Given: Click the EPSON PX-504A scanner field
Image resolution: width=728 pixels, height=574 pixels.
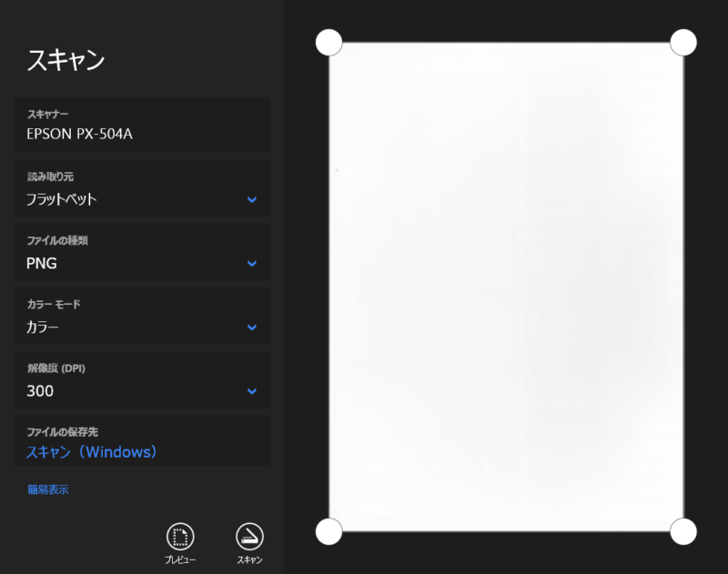Looking at the screenshot, I should tap(80, 135).
